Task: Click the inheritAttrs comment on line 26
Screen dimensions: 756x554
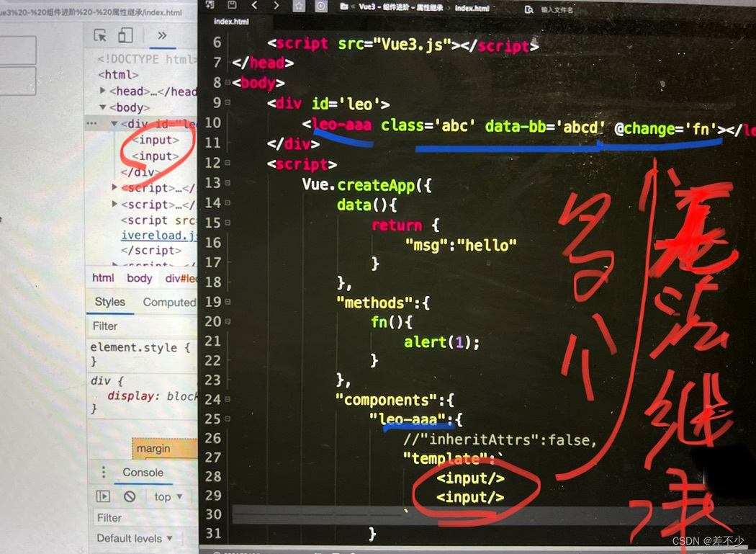Action: click(500, 439)
